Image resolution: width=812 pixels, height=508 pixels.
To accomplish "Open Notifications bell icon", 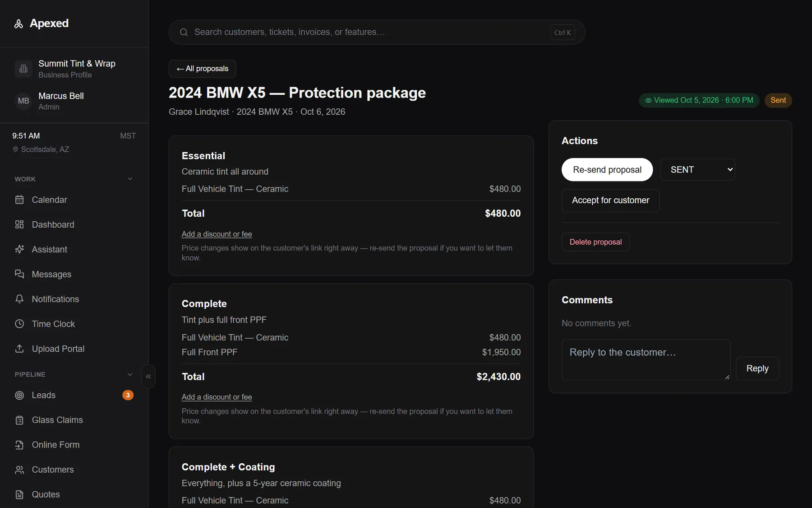I will [19, 299].
